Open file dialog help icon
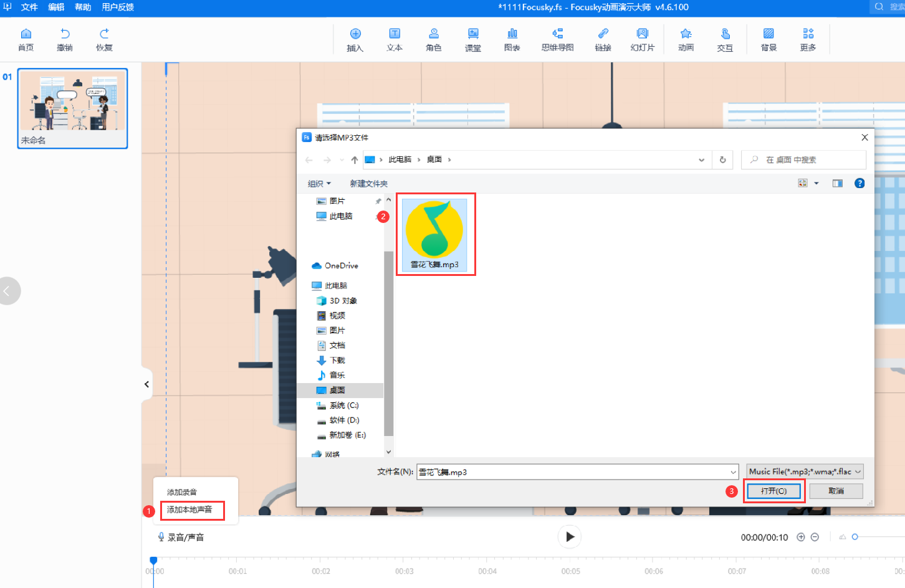This screenshot has height=588, width=905. click(x=860, y=183)
